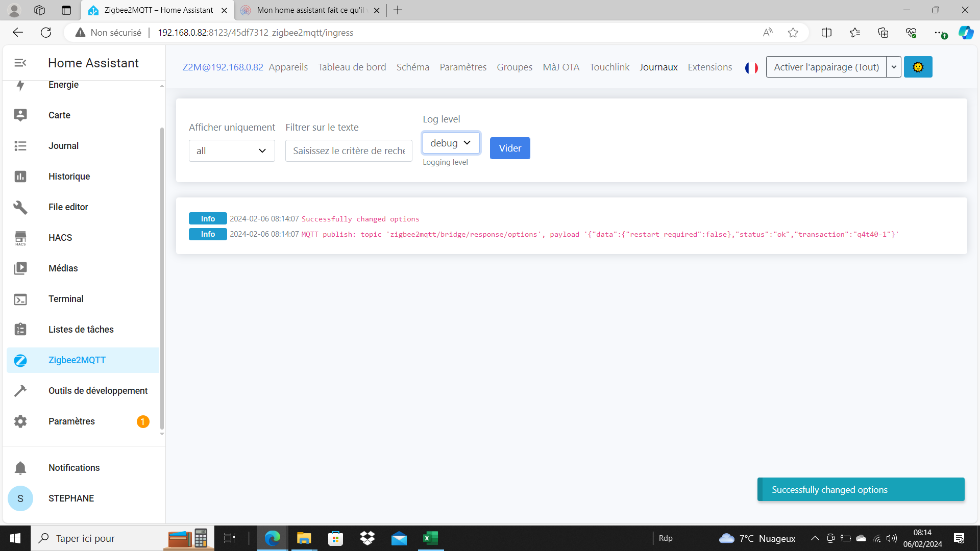Open the Carte map icon
The image size is (980, 551).
tap(20, 115)
